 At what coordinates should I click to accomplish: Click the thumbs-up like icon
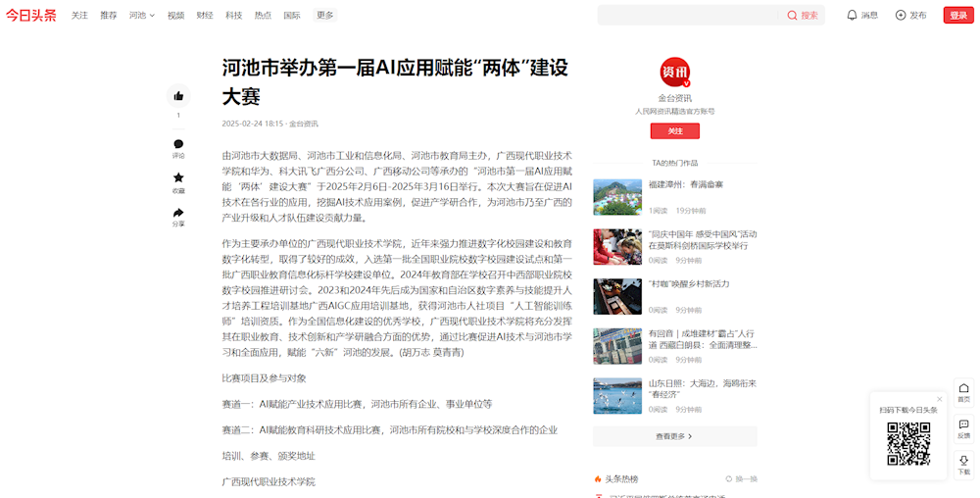click(x=178, y=96)
